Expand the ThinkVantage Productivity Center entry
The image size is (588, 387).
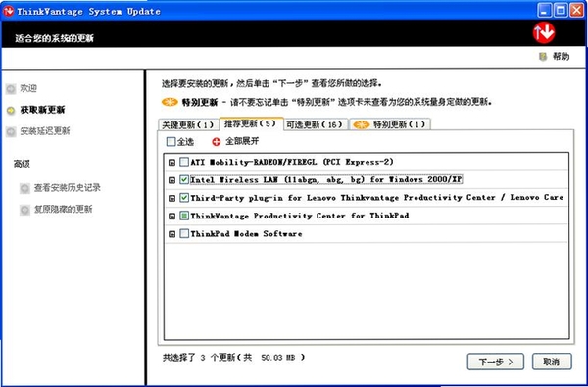pos(171,217)
